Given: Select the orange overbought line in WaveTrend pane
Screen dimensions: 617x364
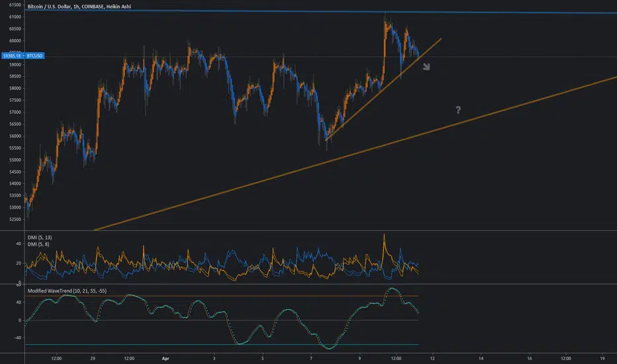Looking at the screenshot, I should [222, 296].
